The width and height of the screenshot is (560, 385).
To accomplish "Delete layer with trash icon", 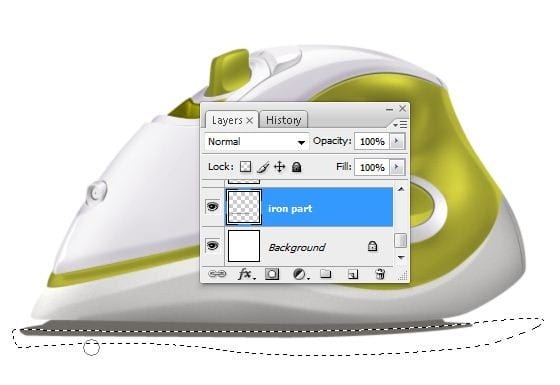I will (x=380, y=274).
